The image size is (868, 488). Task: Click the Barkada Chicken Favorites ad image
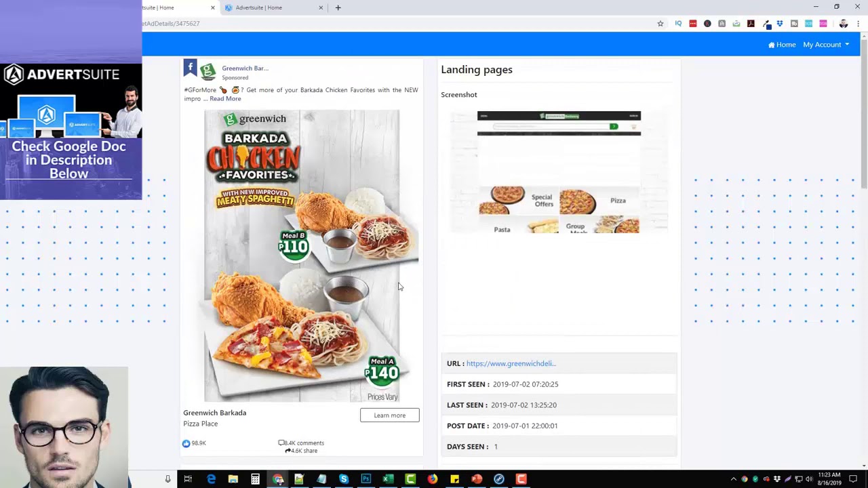(302, 256)
